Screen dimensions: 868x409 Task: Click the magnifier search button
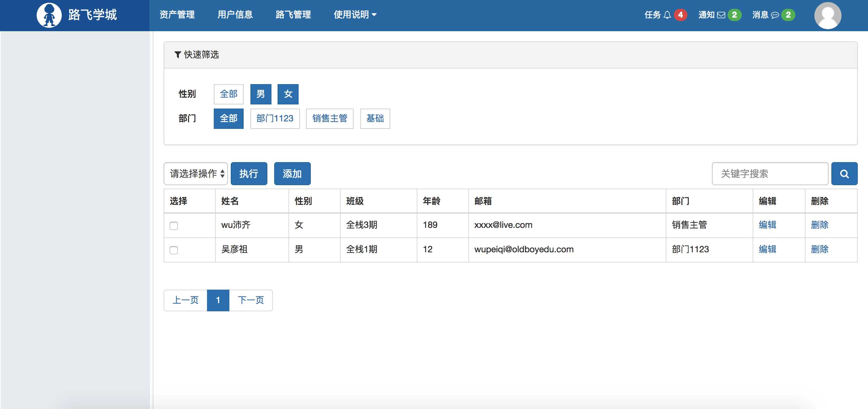click(x=844, y=174)
